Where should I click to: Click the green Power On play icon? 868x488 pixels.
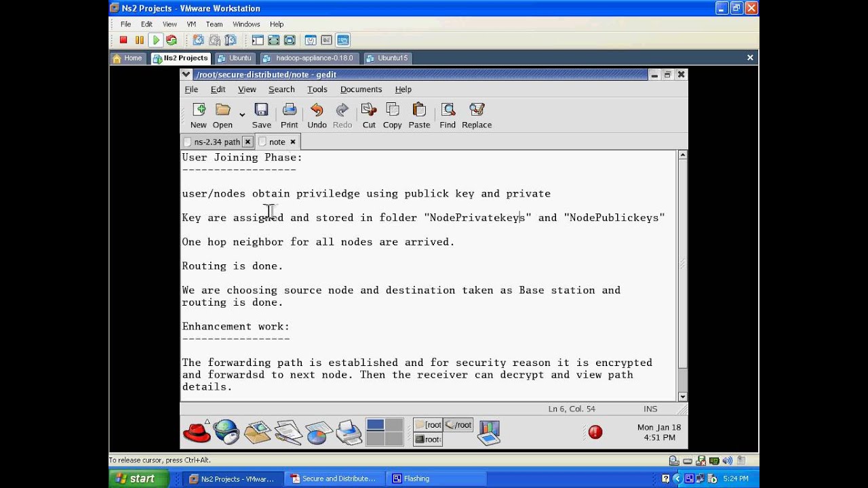tap(156, 40)
